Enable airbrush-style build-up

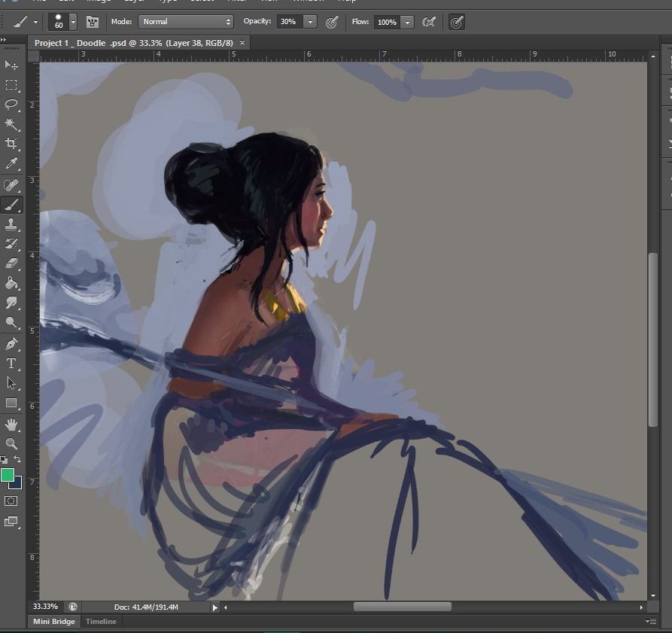coord(429,22)
